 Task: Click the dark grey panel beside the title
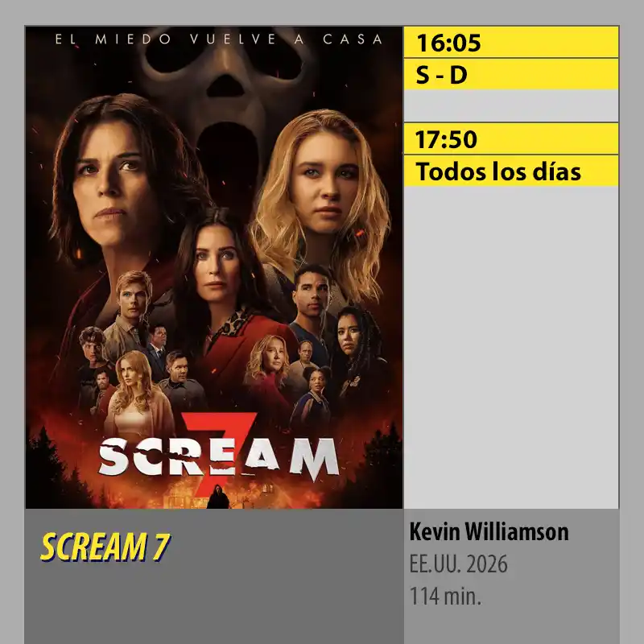coord(213,576)
